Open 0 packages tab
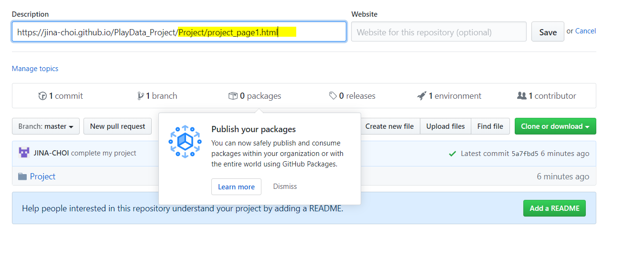Viewport: 644px width, 259px height. (x=255, y=96)
